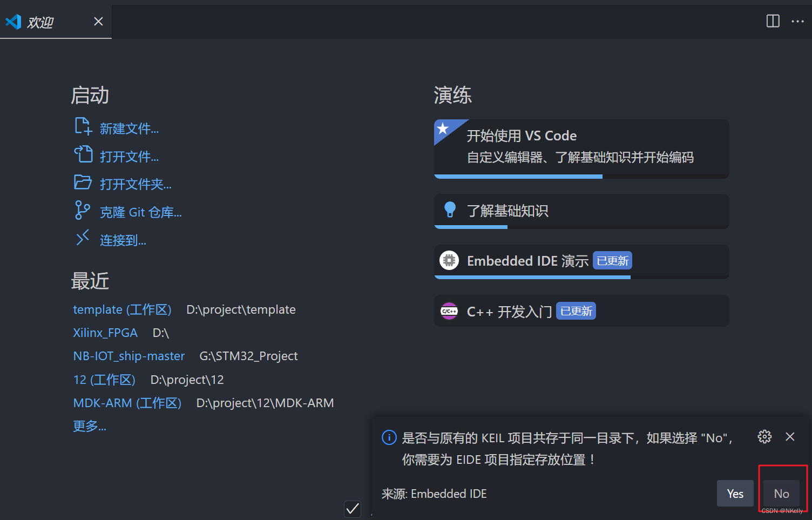This screenshot has height=520, width=812.
Task: Click the open file icon beside 打开文件
Action: point(83,154)
